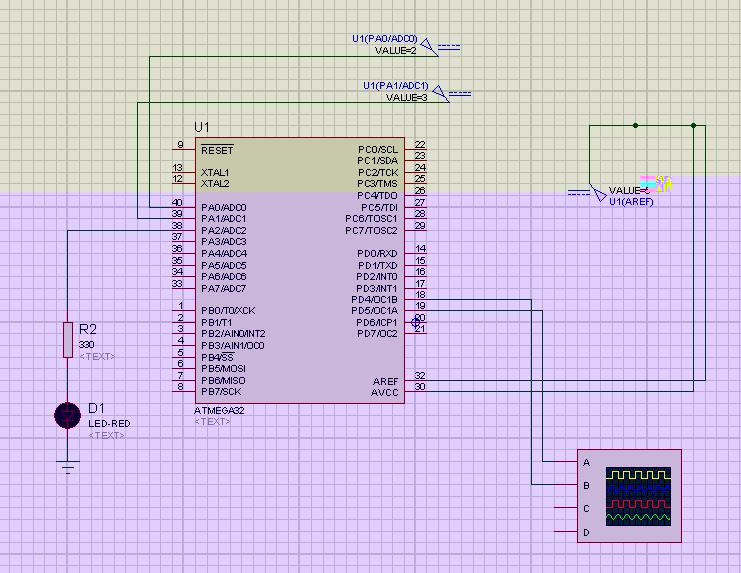Screen dimensions: 741x573
Task: Click the PA4/ADC4 pin label
Action: 224,253
